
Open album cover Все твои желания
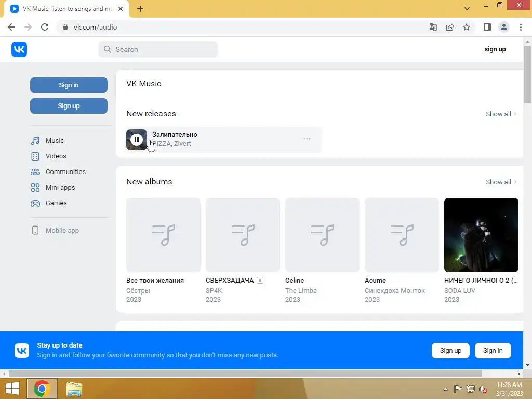tap(163, 235)
